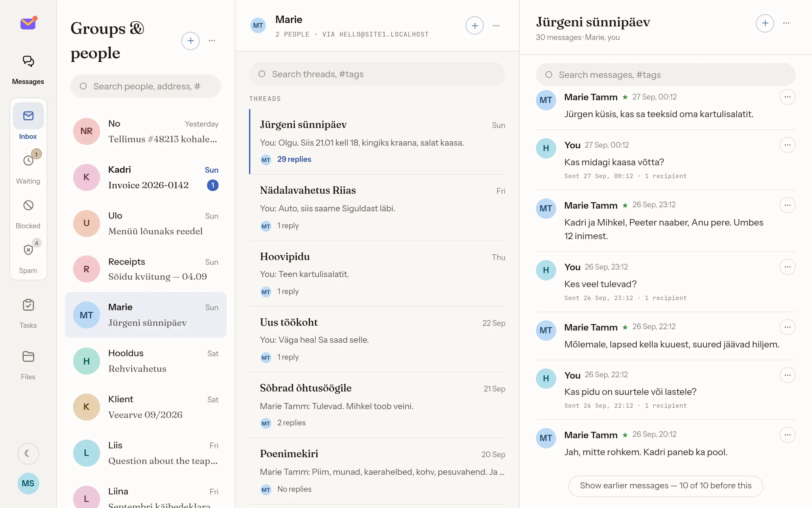Viewport: 812px width, 508px height.
Task: Open Kadri's Invoice 2026-0142 conversation
Action: point(146,177)
